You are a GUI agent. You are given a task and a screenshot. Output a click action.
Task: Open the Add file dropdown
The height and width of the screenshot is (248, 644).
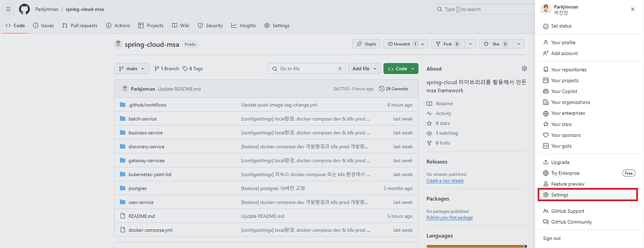coord(364,68)
